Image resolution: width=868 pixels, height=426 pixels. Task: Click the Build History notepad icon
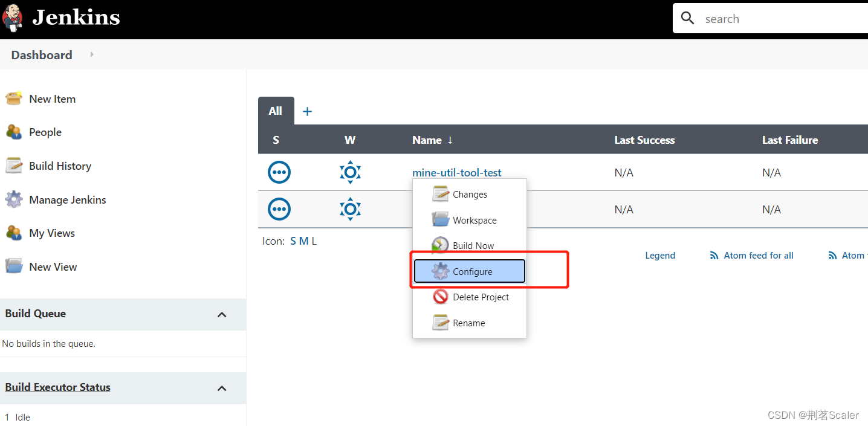coord(14,166)
